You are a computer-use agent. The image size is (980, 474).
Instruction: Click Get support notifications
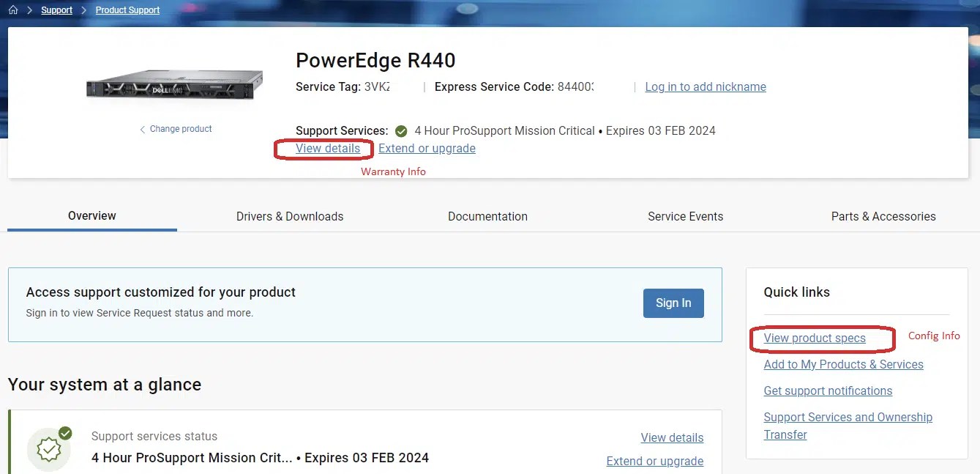[828, 390]
